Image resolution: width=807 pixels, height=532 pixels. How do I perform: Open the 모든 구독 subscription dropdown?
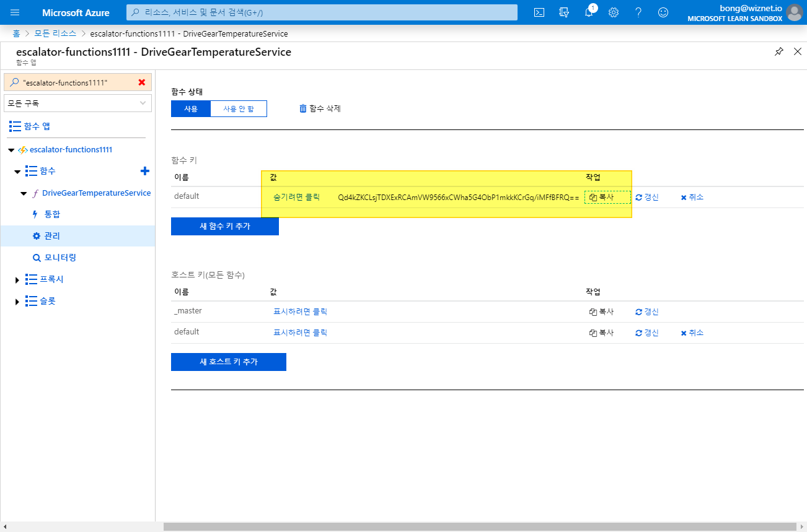(78, 103)
